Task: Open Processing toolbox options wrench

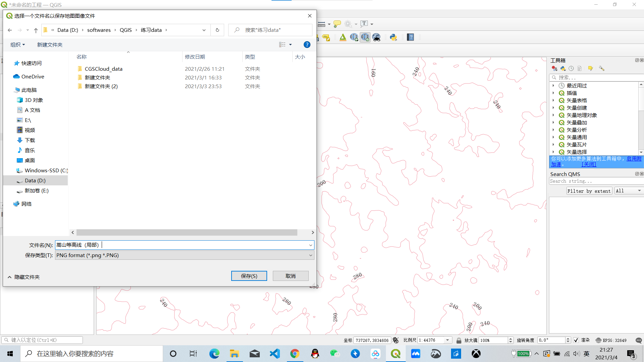Action: 601,68
